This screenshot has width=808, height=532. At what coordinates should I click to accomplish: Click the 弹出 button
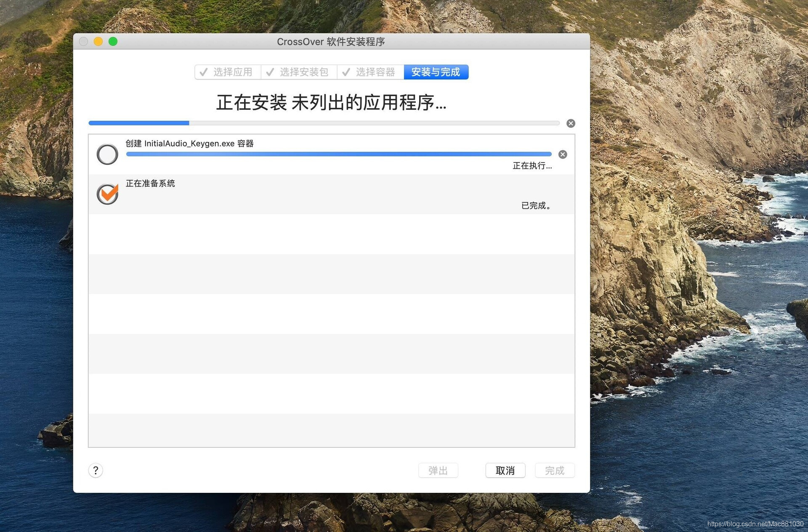(438, 471)
